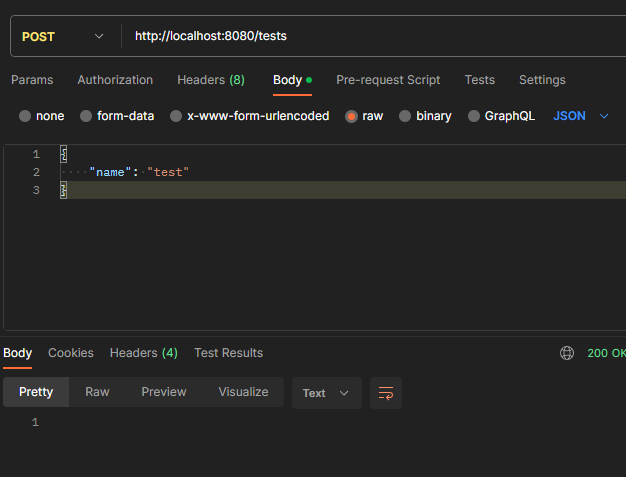
Task: Select the x-www-form-urlencoded body type
Action: click(x=250, y=116)
